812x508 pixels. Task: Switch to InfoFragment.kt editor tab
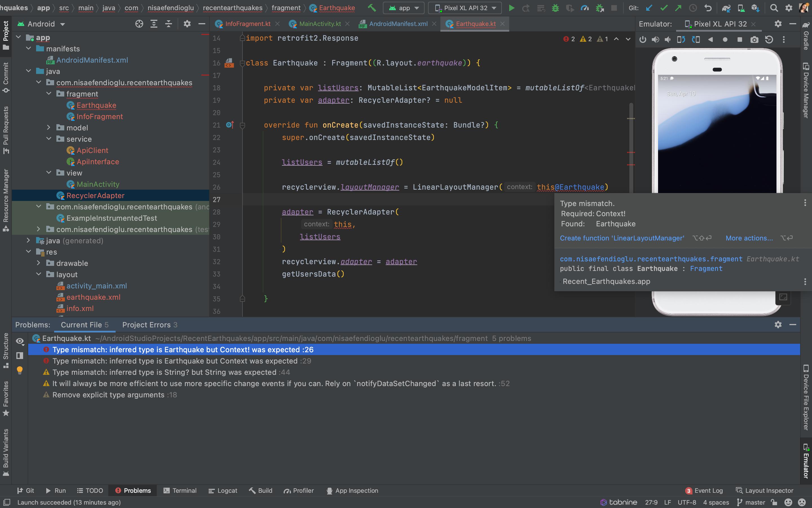(x=248, y=24)
